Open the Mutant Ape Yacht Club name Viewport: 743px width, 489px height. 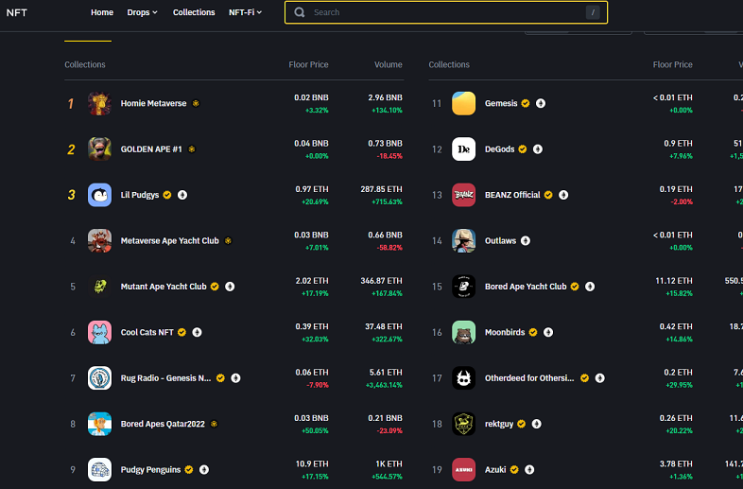point(163,287)
